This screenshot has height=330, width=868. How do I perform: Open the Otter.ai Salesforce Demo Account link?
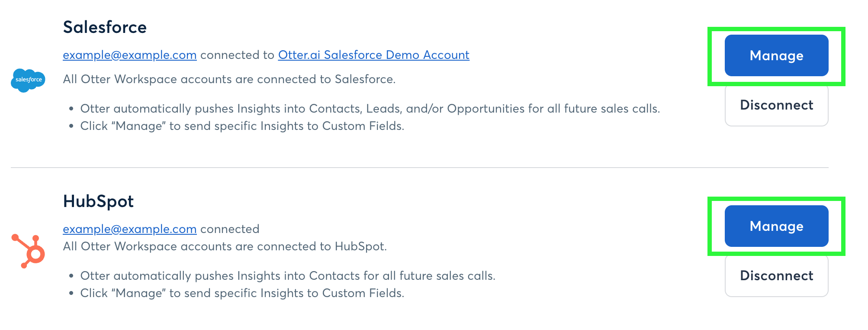pos(374,55)
